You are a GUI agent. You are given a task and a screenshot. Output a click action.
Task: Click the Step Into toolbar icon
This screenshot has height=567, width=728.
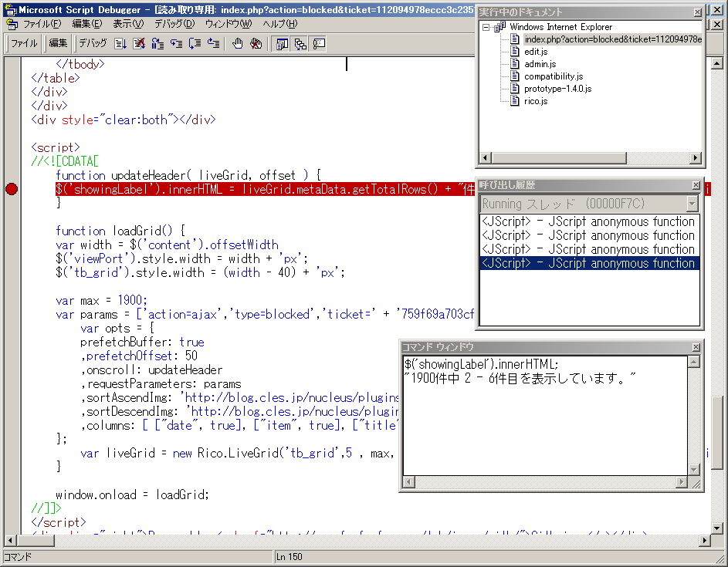pos(177,43)
